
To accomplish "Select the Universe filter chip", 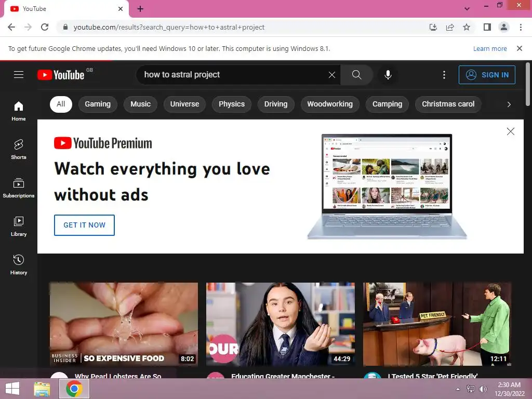I will (184, 104).
